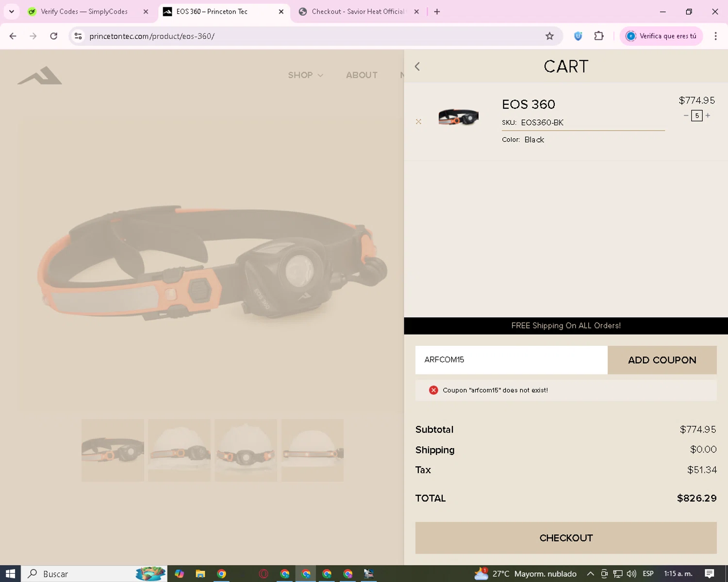Screen dimensions: 728x582
Task: Open File Explorer from taskbar
Action: click(200, 574)
